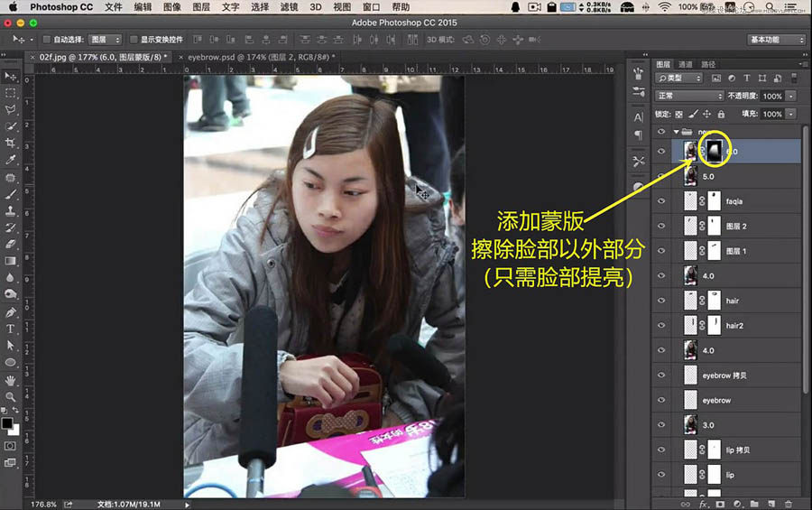Select the Gradient tool
This screenshot has height=510, width=812.
click(10, 261)
